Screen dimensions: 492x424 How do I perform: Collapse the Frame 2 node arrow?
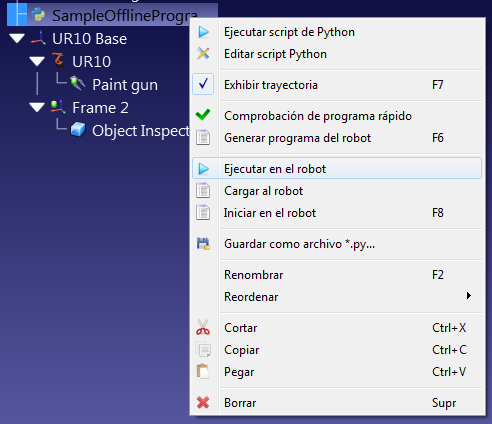coord(37,107)
